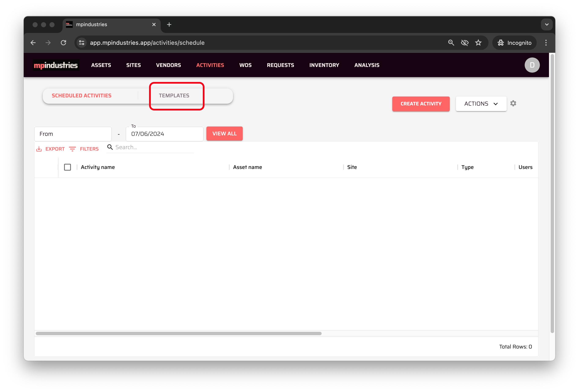Viewport: 579px width, 392px height.
Task: Click the Export download icon
Action: pyautogui.click(x=39, y=149)
